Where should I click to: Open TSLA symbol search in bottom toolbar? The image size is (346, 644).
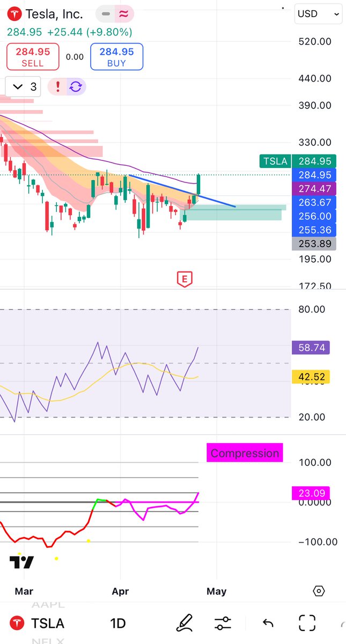click(47, 623)
